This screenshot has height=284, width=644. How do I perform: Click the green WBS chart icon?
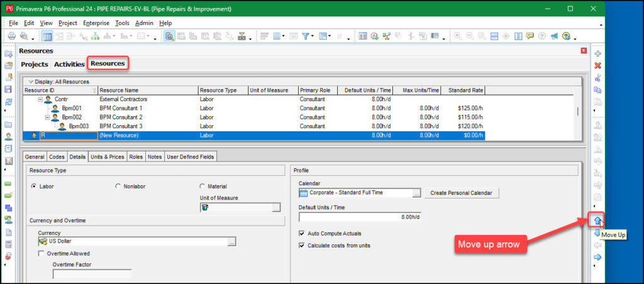pos(96,36)
